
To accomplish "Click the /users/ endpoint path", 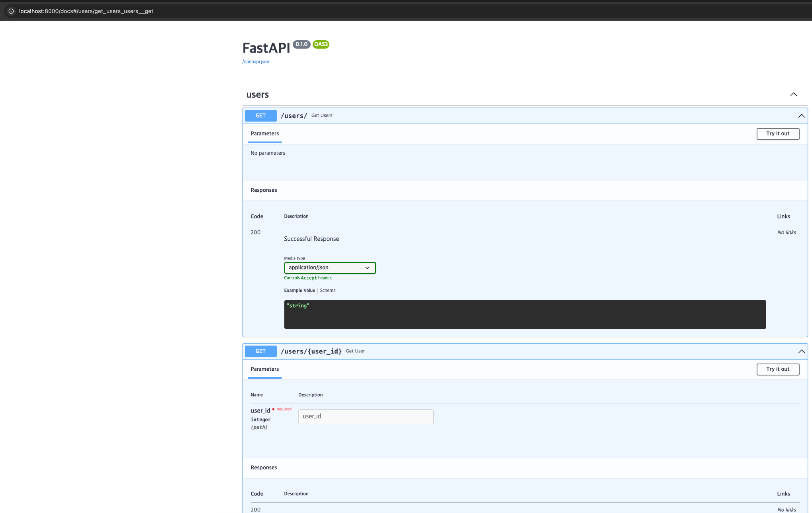I will point(294,116).
